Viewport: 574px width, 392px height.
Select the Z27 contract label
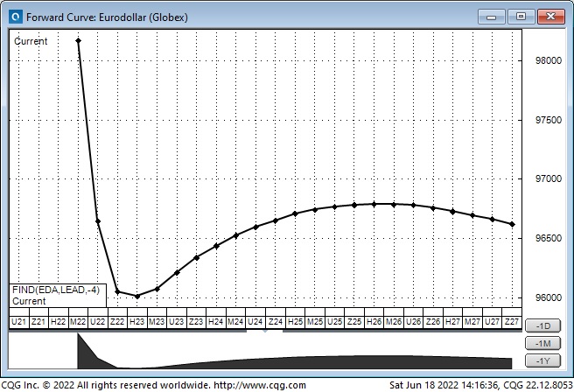512,322
